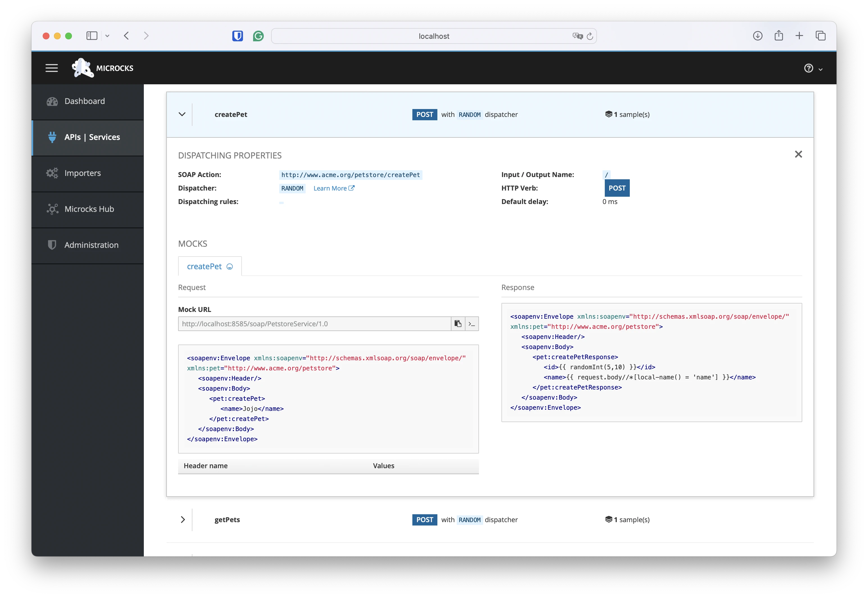Open the Dashboard page
The height and width of the screenshot is (598, 868).
click(85, 101)
